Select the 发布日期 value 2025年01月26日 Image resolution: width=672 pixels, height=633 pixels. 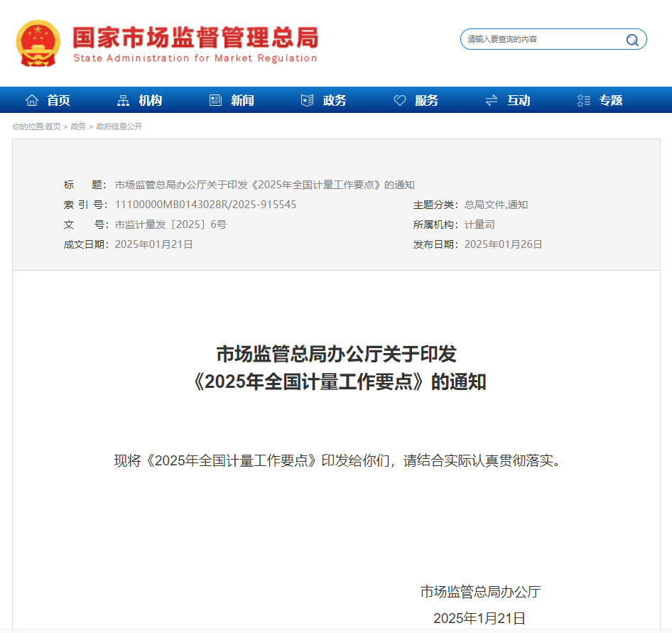point(503,244)
